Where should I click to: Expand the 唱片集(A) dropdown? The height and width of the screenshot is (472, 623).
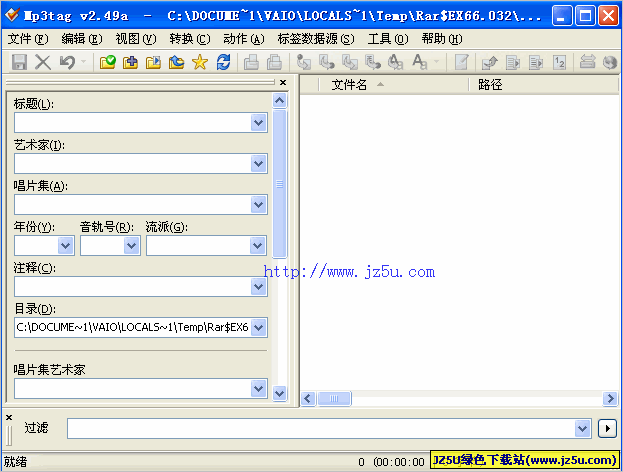[x=259, y=205]
